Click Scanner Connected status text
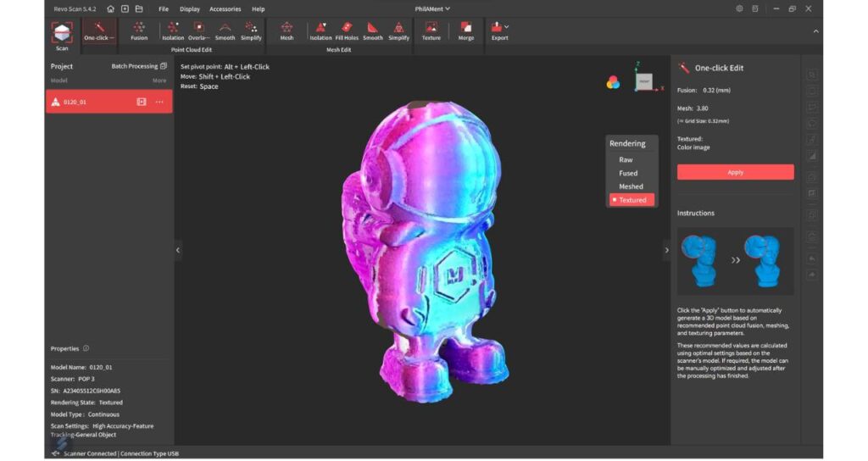 click(90, 453)
